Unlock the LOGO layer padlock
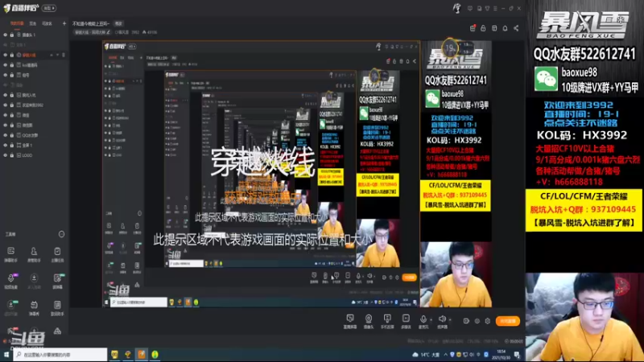 (x=12, y=155)
